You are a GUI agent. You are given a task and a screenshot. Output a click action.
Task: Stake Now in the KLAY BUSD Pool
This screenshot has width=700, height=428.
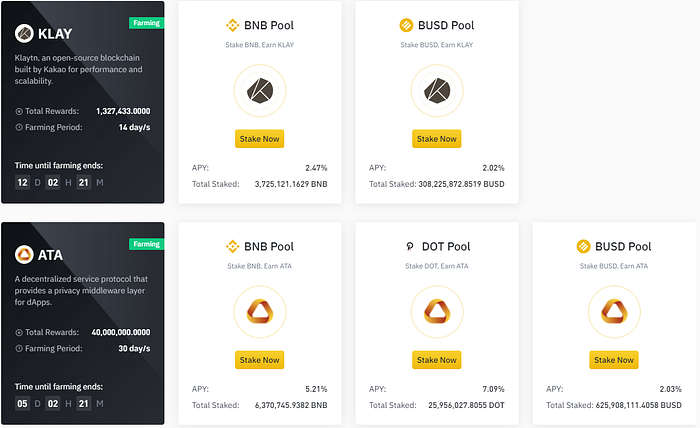(x=437, y=139)
